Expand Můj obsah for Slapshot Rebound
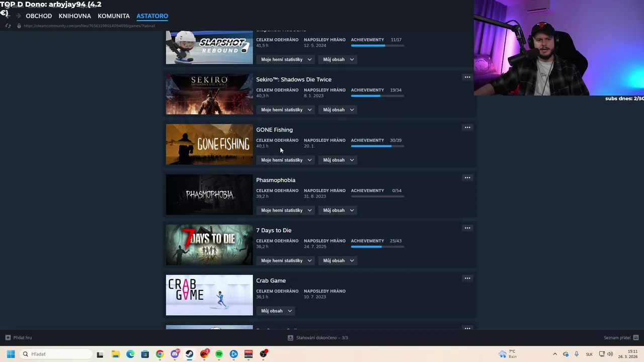 [339, 59]
